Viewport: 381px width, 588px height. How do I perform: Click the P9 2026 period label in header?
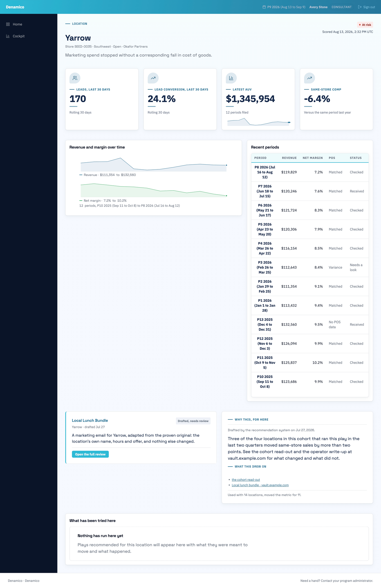click(x=286, y=7)
